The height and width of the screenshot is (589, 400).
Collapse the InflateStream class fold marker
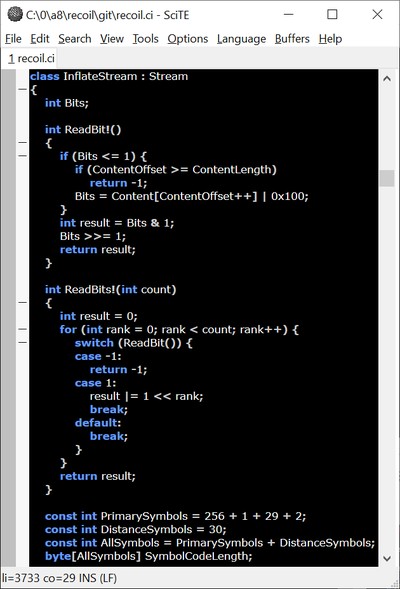click(x=23, y=89)
